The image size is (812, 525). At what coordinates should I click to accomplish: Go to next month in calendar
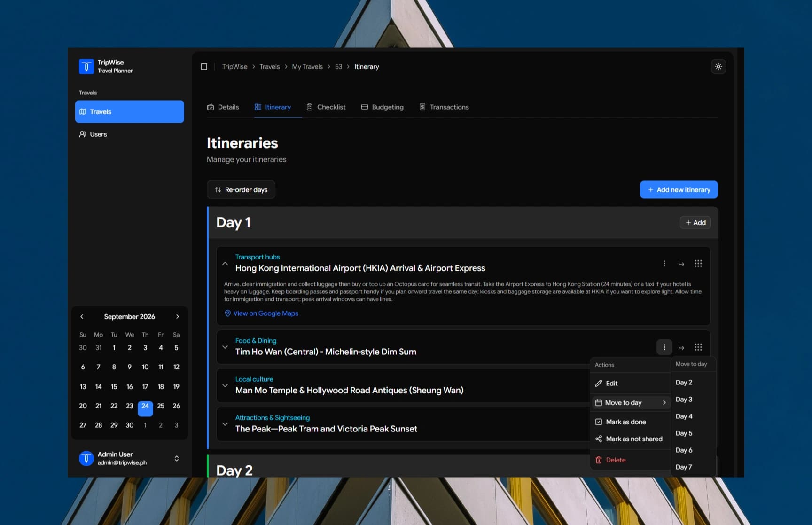178,317
